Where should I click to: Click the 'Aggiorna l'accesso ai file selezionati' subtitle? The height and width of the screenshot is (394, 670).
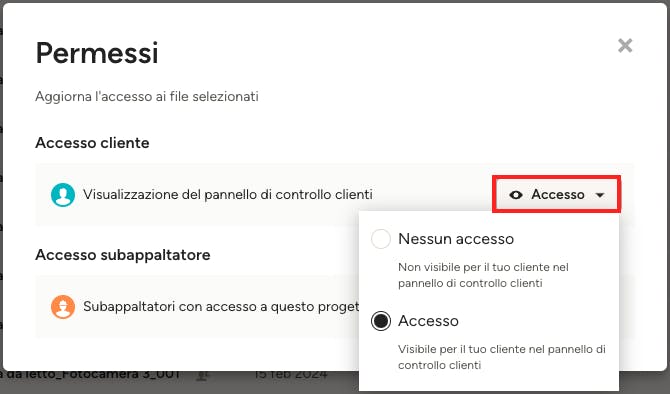pyautogui.click(x=147, y=96)
